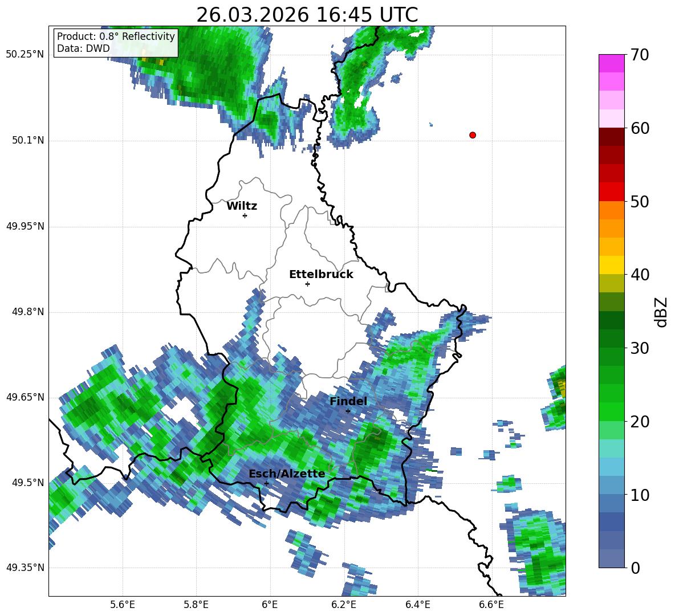Screen dimensions: 675x616
Task: Click the 60 colorbar tick label
Action: pyautogui.click(x=640, y=128)
